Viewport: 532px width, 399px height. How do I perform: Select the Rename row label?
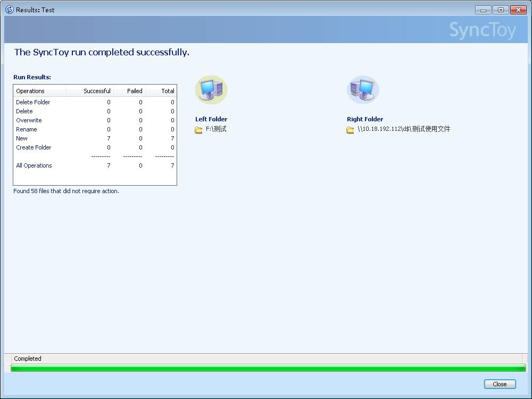coord(27,129)
